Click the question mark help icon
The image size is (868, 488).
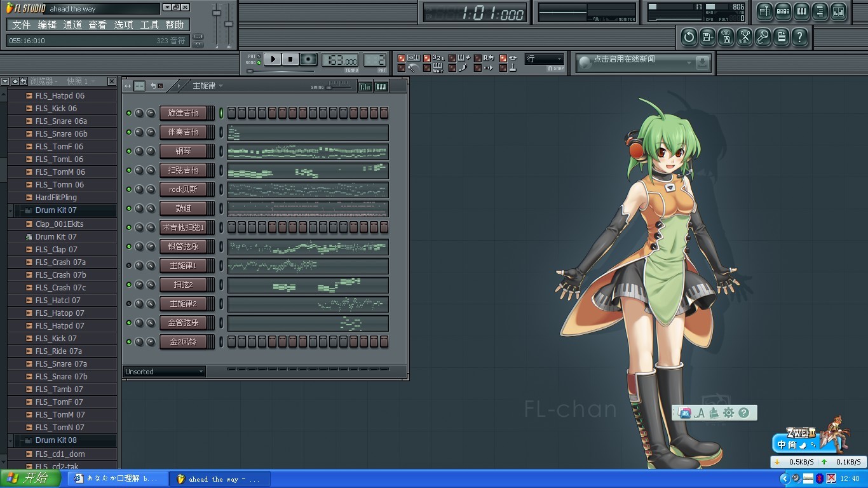(x=800, y=37)
